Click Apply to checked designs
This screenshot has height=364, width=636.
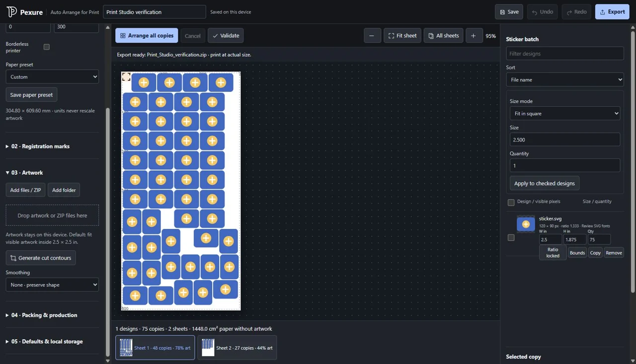[x=545, y=183]
